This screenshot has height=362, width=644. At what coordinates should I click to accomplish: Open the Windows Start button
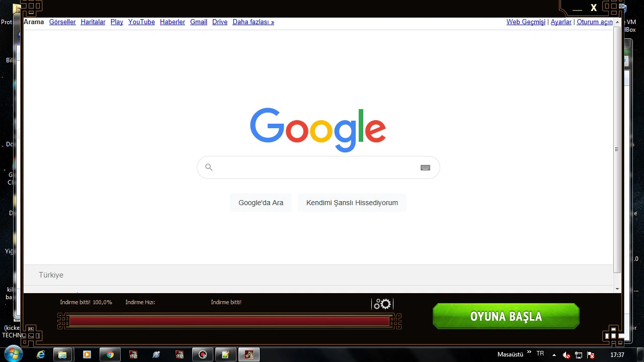pos(13,354)
